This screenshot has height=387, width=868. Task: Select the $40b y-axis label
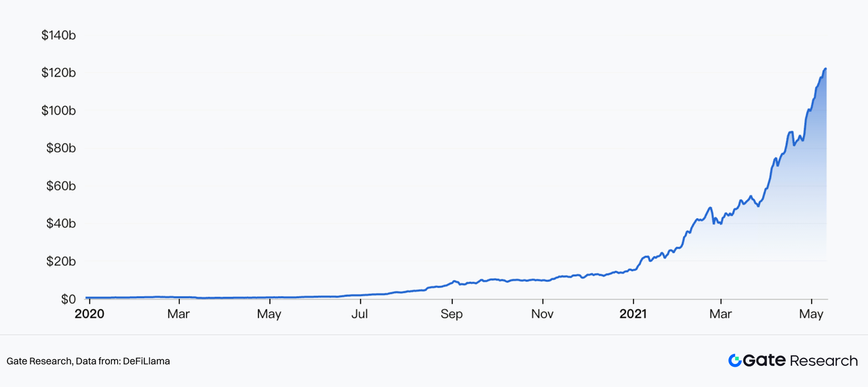(61, 224)
